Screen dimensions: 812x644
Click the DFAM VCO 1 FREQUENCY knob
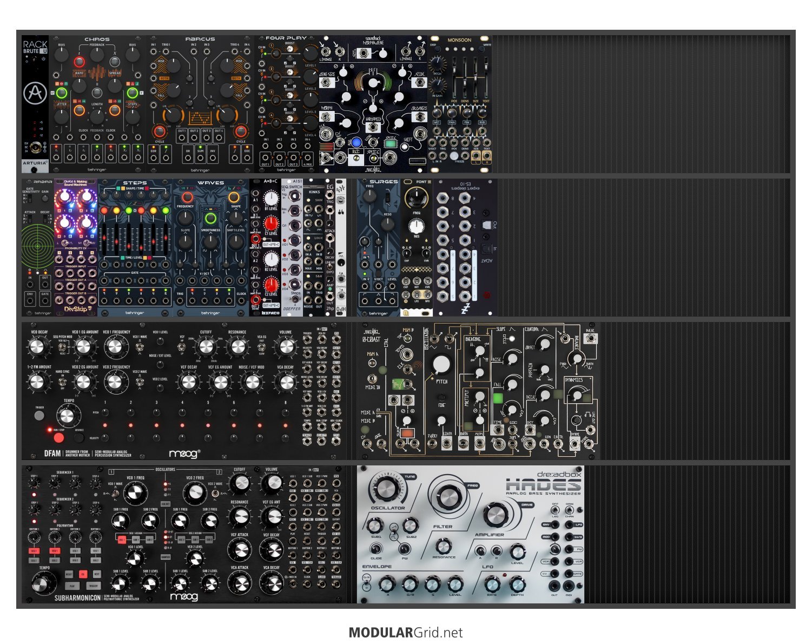115,347
